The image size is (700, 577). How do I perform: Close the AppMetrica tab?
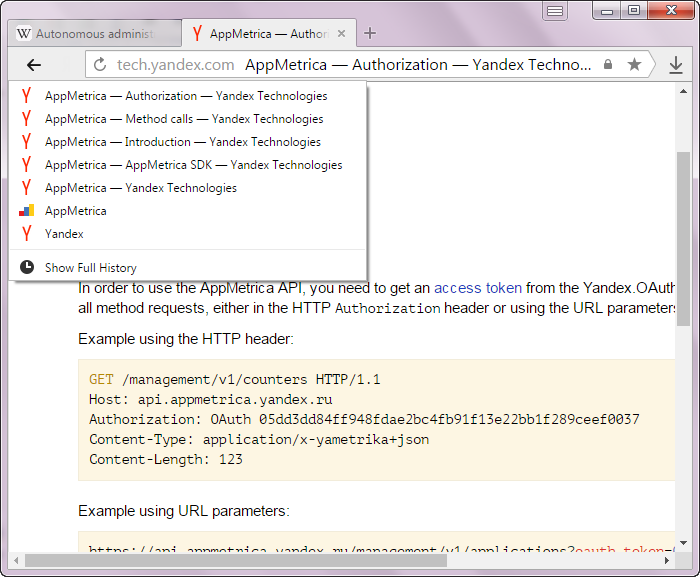click(341, 33)
